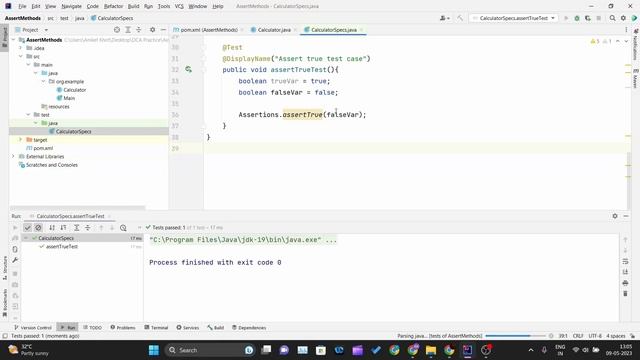Expand the target folder
The width and height of the screenshot is (640, 360).
pyautogui.click(x=21, y=140)
